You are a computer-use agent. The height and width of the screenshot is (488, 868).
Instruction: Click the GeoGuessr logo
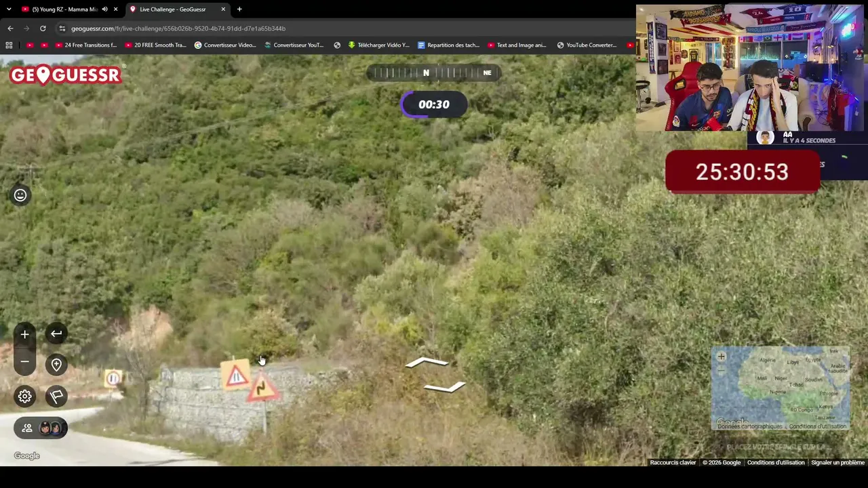pyautogui.click(x=65, y=75)
